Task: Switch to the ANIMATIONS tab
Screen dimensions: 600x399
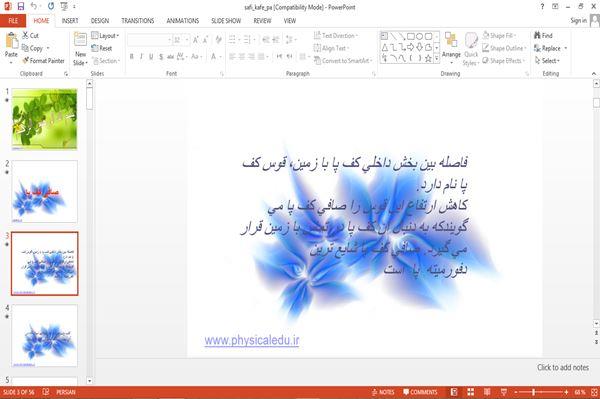Action: click(x=183, y=21)
